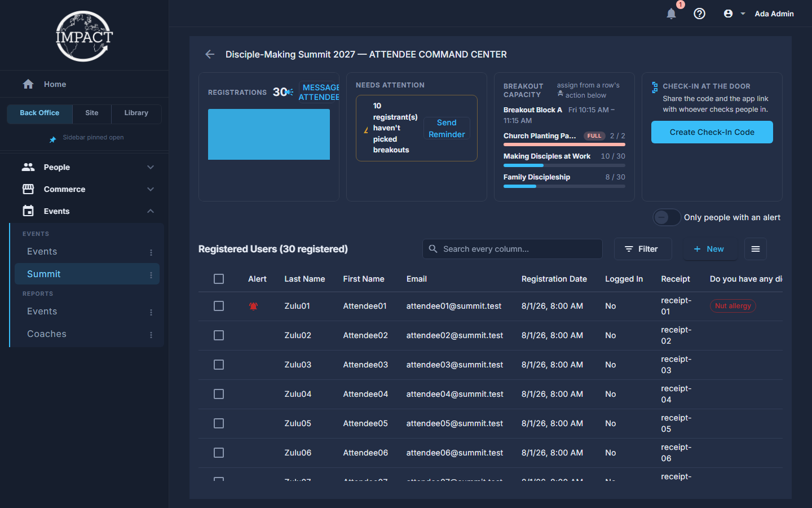
Task: Open the account dropdown arrow by Ada Admin
Action: pyautogui.click(x=743, y=14)
